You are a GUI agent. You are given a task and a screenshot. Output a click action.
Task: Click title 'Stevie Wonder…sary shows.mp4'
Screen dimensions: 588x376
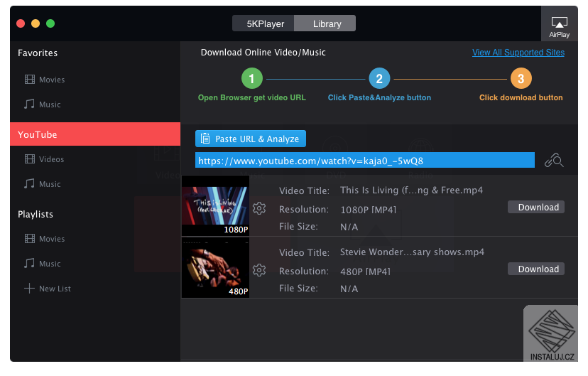coord(412,252)
